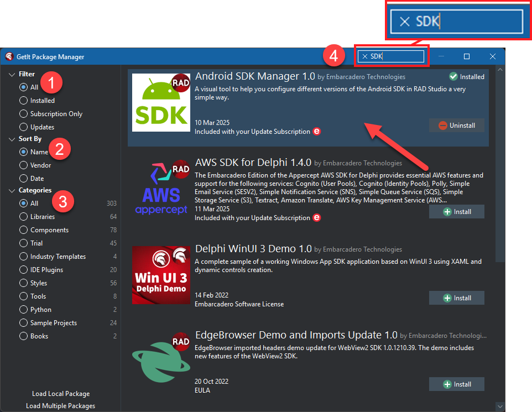Image resolution: width=532 pixels, height=412 pixels.
Task: Maximize the GetIt Package Manager window
Action: coord(467,56)
